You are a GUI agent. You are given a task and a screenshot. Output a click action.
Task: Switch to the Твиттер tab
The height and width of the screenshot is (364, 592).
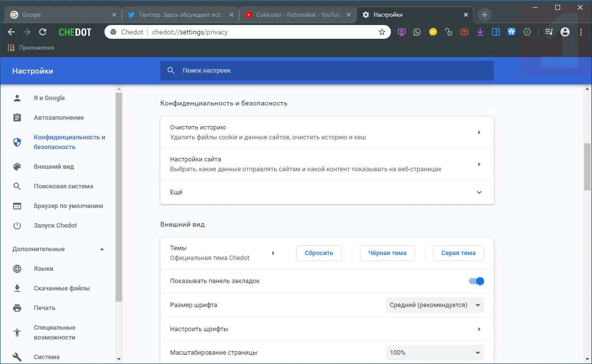pos(180,15)
